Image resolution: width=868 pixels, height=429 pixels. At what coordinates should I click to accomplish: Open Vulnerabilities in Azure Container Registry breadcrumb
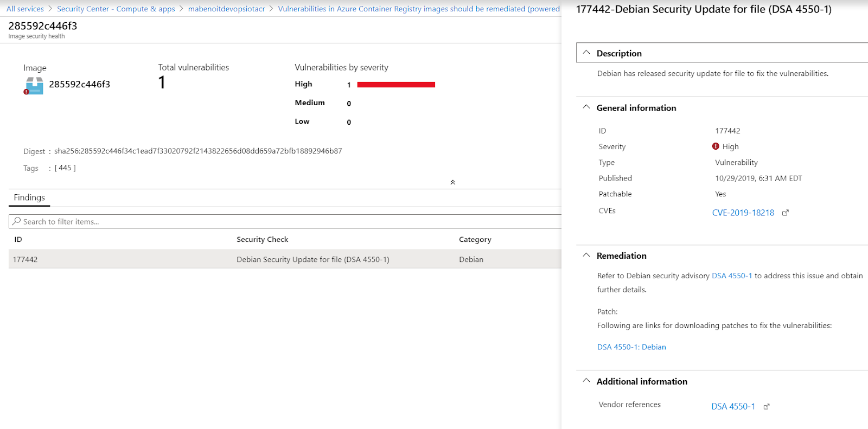[x=419, y=9]
